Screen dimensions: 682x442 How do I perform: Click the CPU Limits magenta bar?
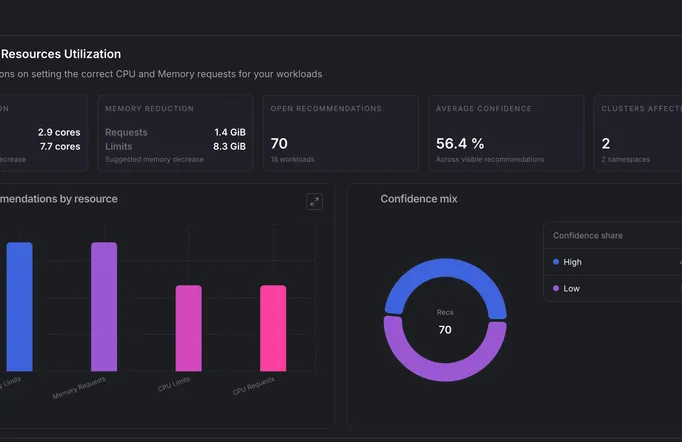[188, 328]
